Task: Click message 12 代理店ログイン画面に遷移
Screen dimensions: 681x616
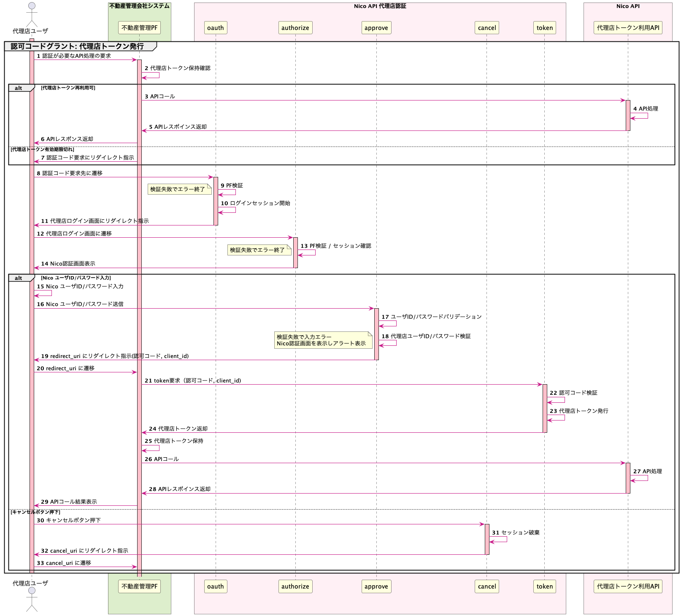Action: click(74, 233)
